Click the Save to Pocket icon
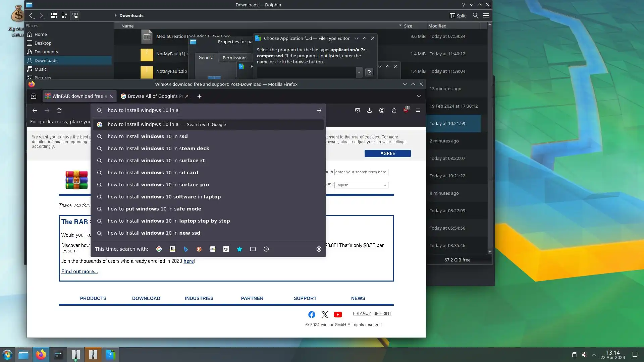Viewport: 644px width, 362px height. pyautogui.click(x=358, y=110)
